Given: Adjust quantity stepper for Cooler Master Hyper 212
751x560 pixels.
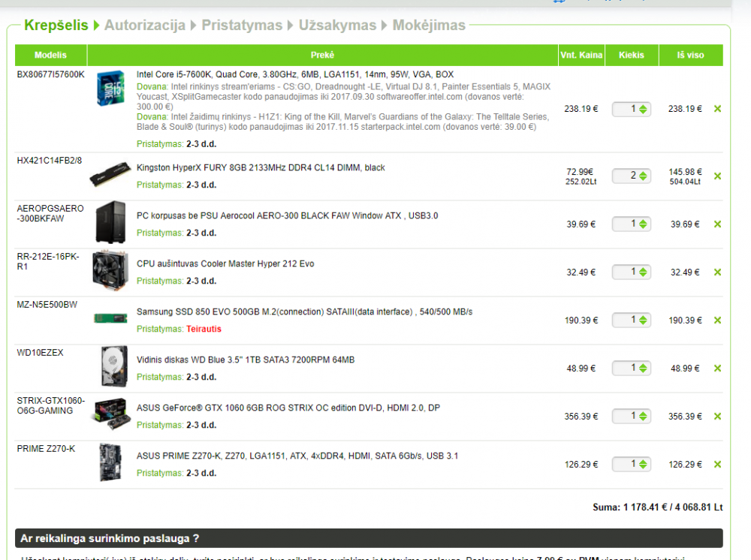Looking at the screenshot, I should coord(643,272).
